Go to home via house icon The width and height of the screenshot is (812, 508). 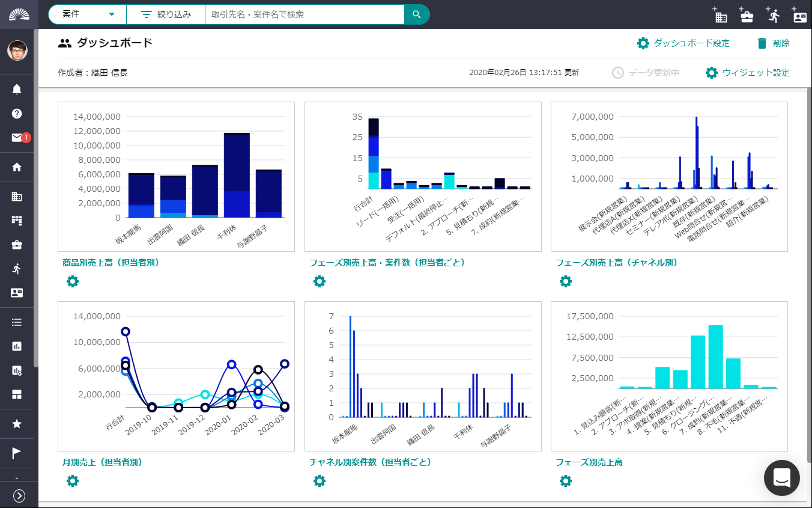click(x=17, y=167)
